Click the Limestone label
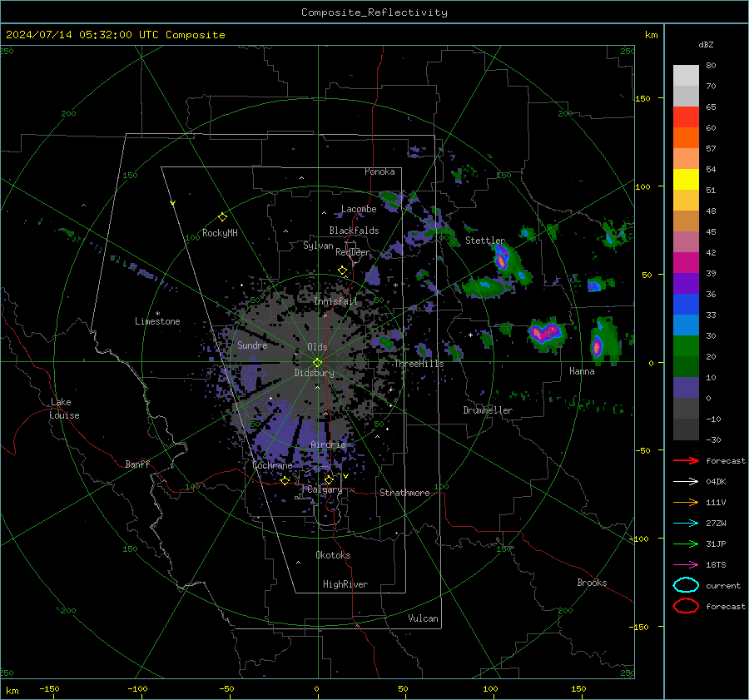This screenshot has height=700, width=749. tap(157, 321)
